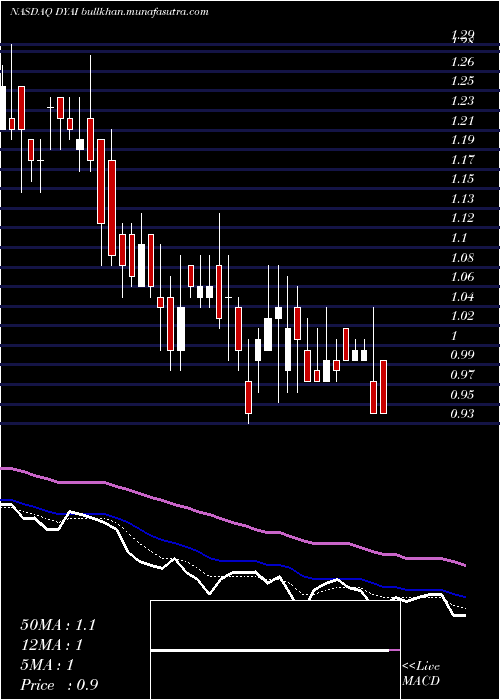The width and height of the screenshot is (500, 700).
Task: Click the 0.93 price axis label
Action: [x=462, y=414]
